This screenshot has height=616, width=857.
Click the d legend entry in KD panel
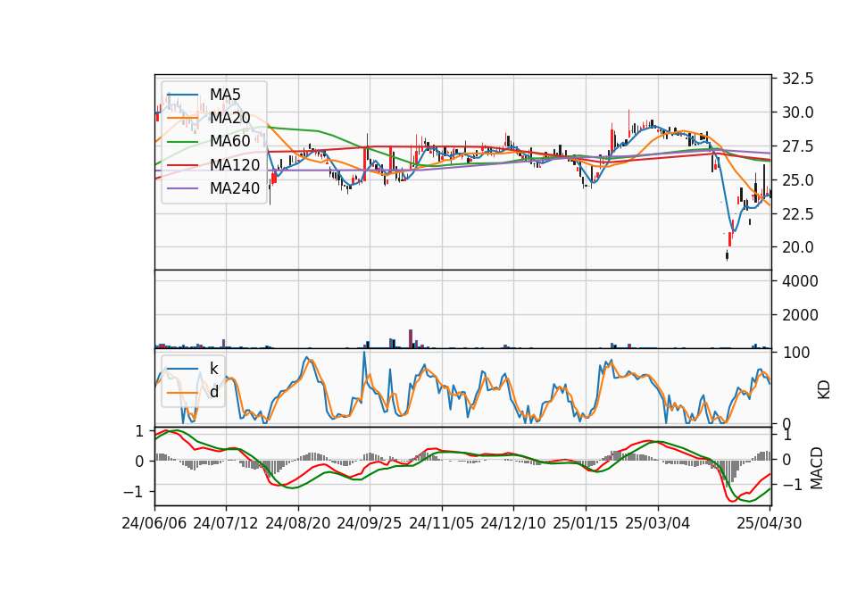tap(214, 391)
